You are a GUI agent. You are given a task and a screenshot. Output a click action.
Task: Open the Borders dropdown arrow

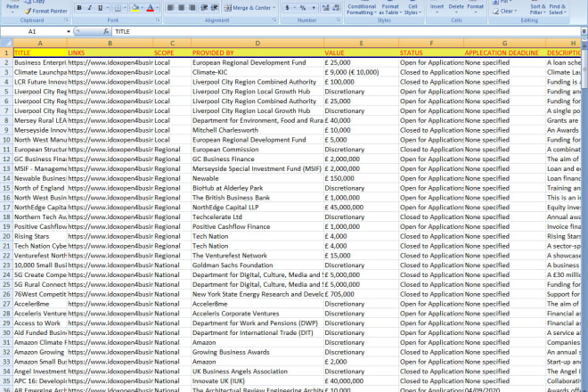point(126,8)
